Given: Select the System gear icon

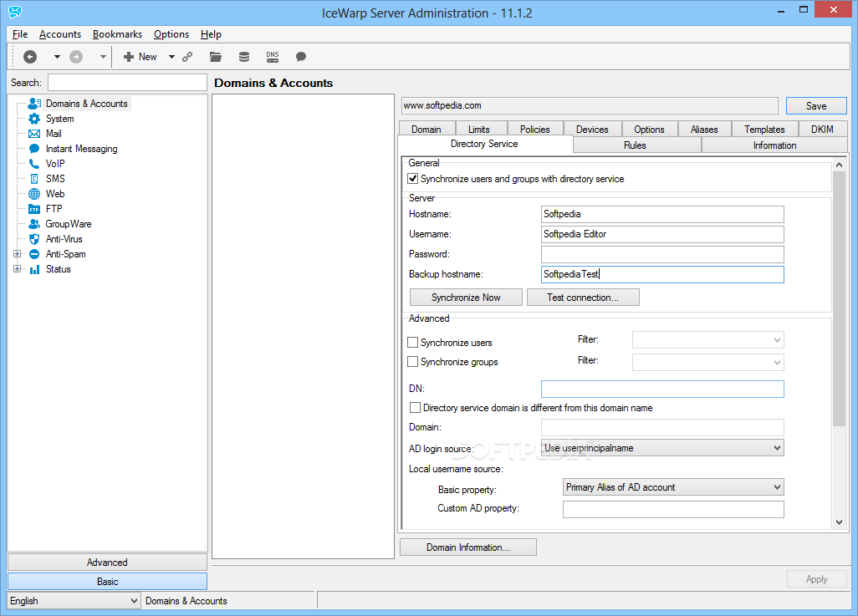Looking at the screenshot, I should (x=34, y=119).
